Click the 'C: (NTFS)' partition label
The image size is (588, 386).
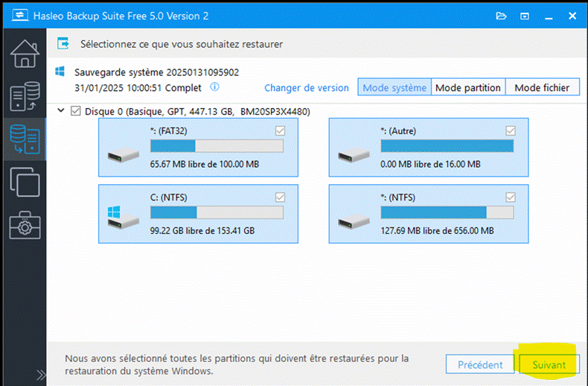coord(169,197)
